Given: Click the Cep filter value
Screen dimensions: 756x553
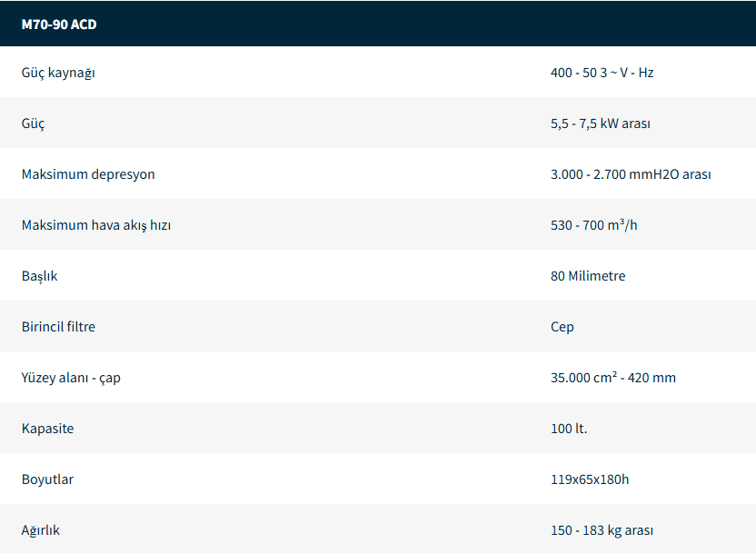Looking at the screenshot, I should tap(562, 327).
